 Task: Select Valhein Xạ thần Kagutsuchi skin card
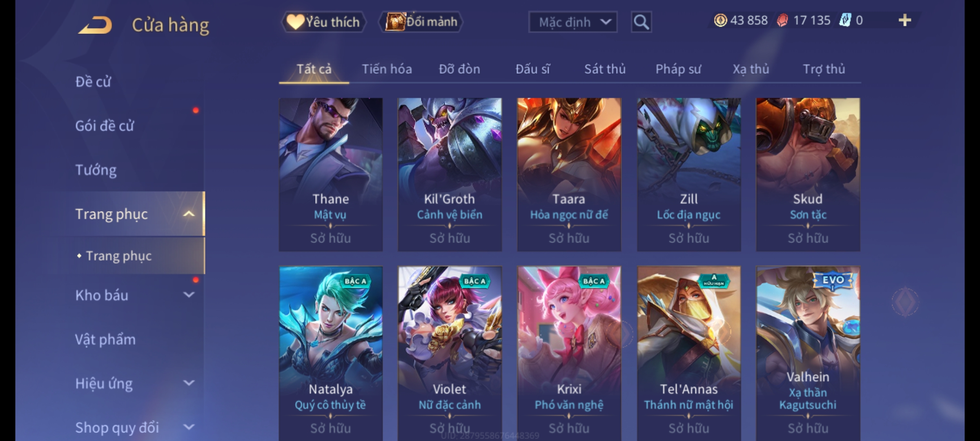click(808, 354)
